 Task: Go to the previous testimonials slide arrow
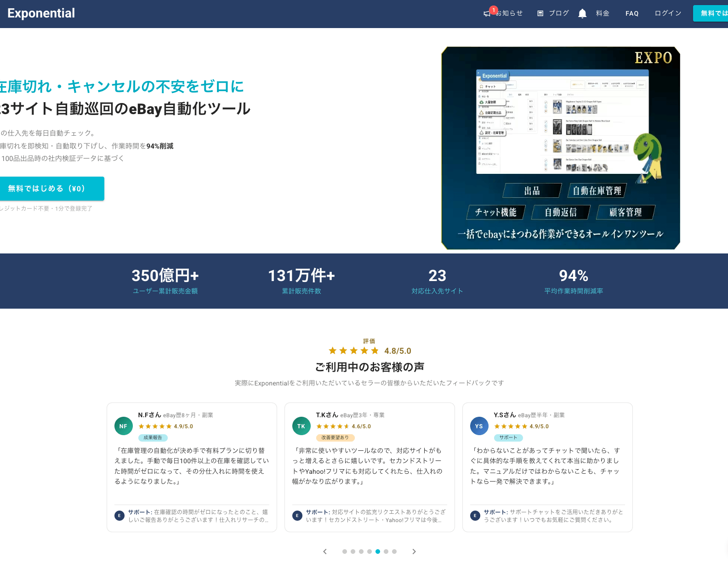[325, 552]
